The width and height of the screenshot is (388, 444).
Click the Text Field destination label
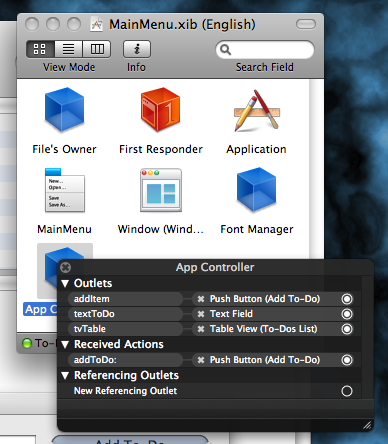[231, 314]
